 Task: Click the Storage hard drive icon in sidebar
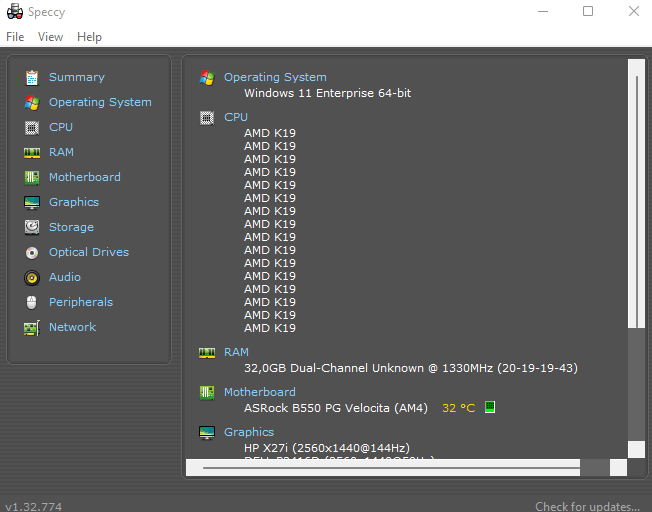point(32,228)
